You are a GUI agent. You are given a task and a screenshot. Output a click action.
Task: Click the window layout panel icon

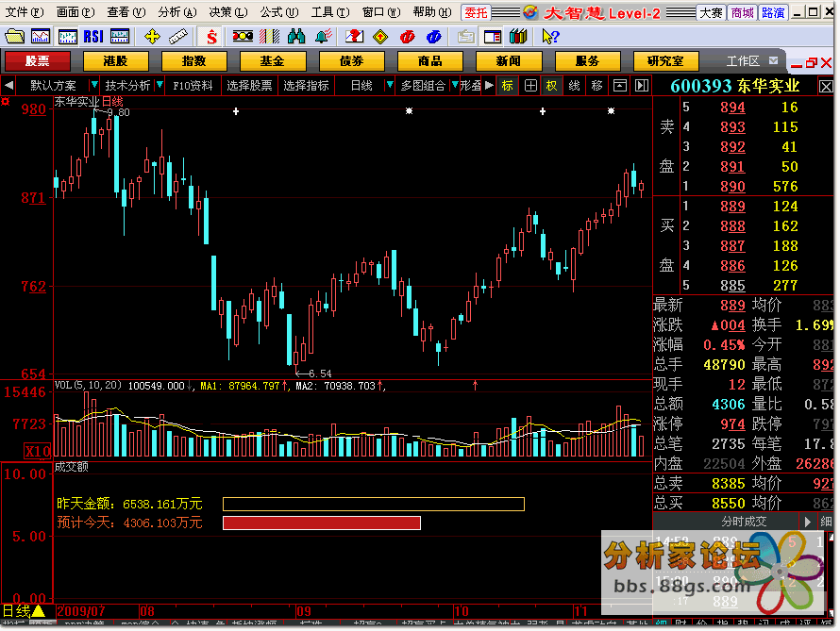493,37
